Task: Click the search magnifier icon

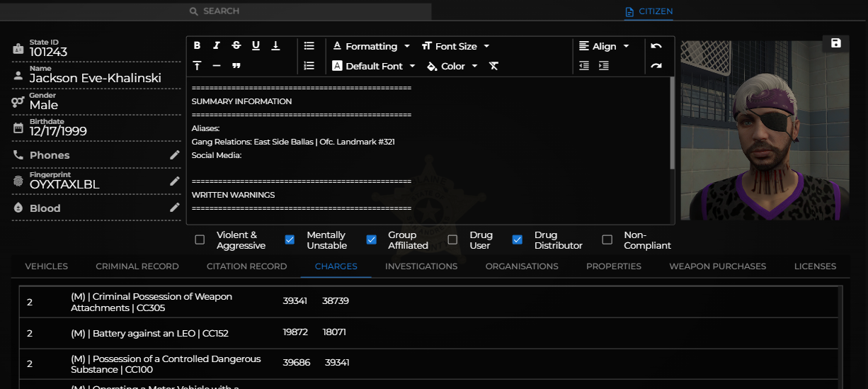Action: pos(194,11)
